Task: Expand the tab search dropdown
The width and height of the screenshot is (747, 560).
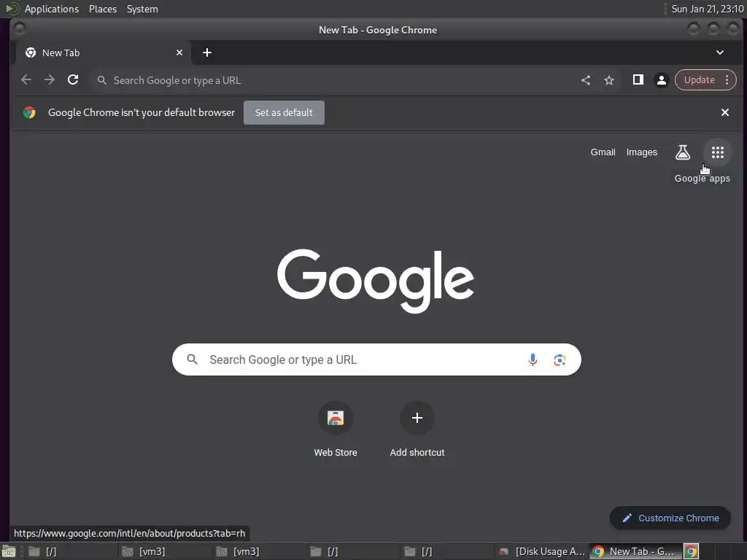Action: click(720, 52)
